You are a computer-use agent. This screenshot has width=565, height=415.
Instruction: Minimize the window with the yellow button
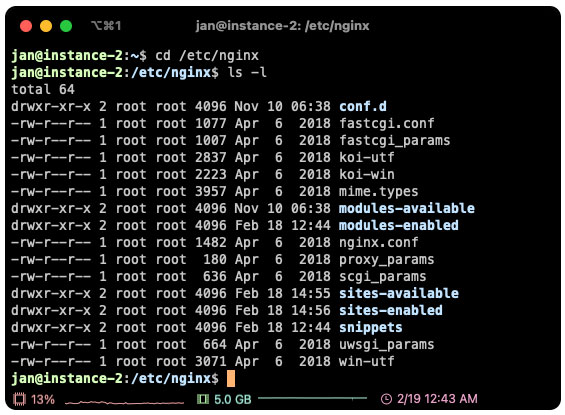tap(46, 26)
